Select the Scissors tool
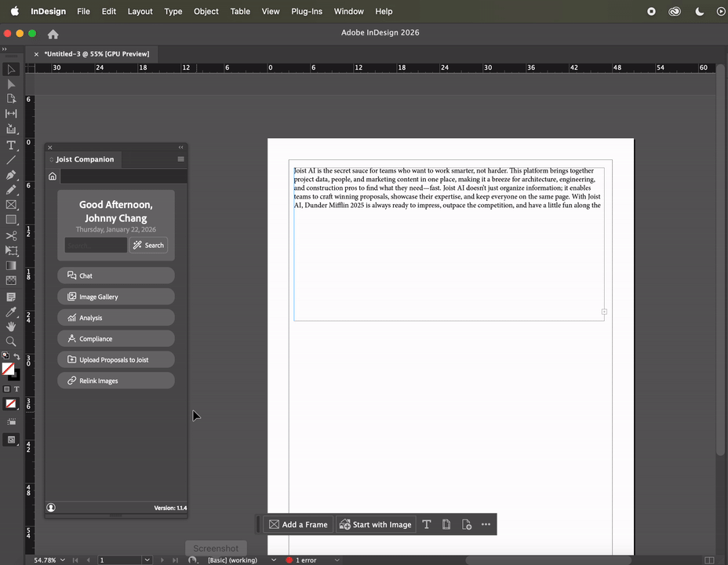Screen dimensions: 728x565 tap(11, 236)
